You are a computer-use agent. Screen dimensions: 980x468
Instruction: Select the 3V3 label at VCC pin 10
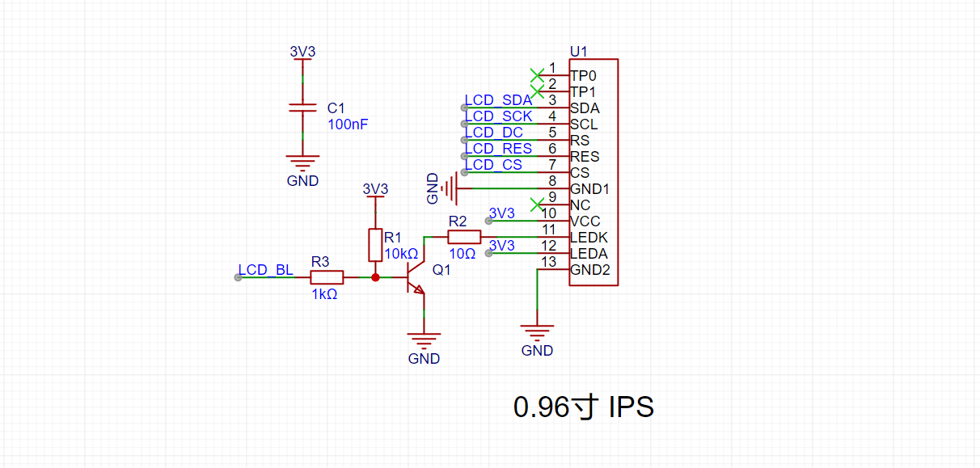click(502, 213)
